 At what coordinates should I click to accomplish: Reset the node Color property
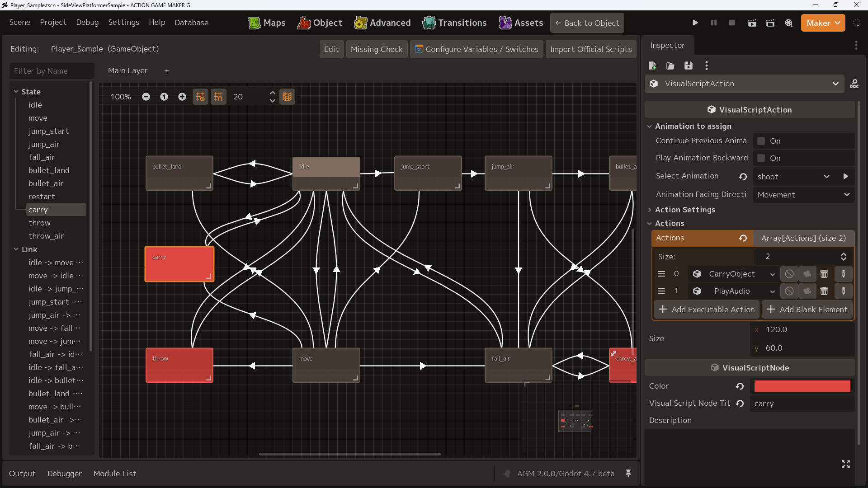click(740, 386)
